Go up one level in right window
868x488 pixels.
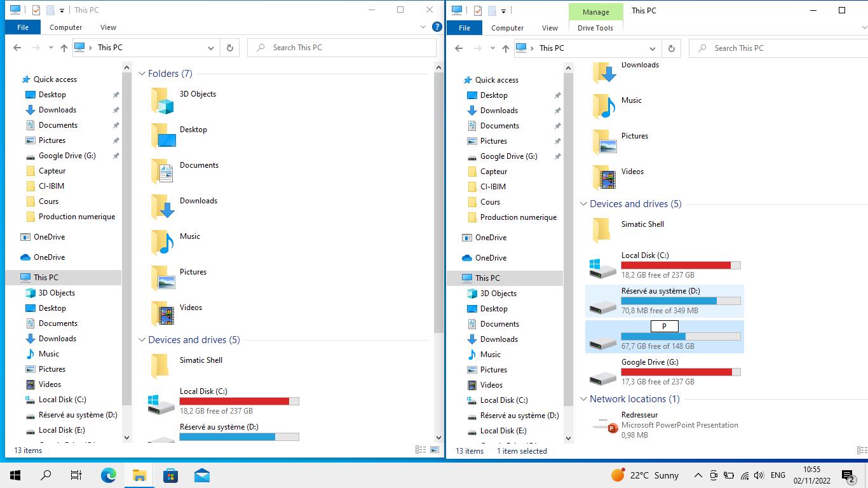[x=506, y=48]
